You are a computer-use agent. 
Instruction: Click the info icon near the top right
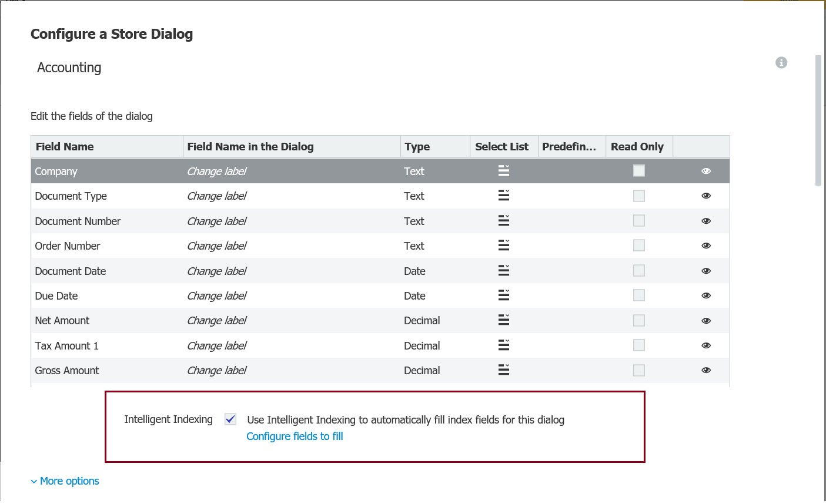tap(781, 62)
